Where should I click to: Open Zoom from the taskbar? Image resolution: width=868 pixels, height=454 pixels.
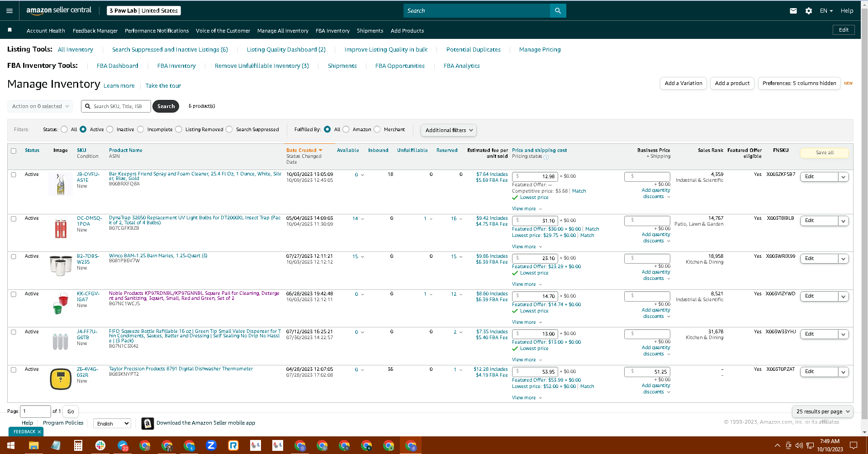pos(211,446)
